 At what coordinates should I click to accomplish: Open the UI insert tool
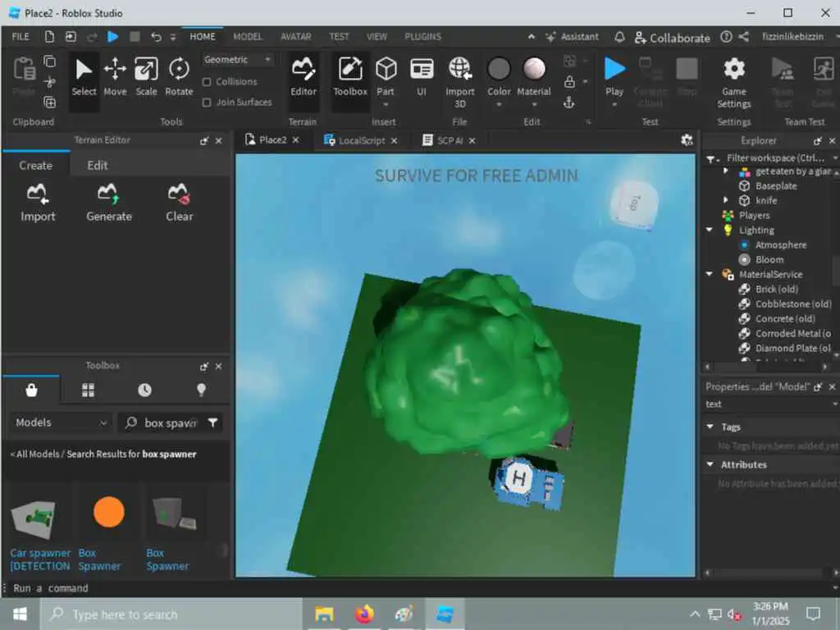coord(422,78)
